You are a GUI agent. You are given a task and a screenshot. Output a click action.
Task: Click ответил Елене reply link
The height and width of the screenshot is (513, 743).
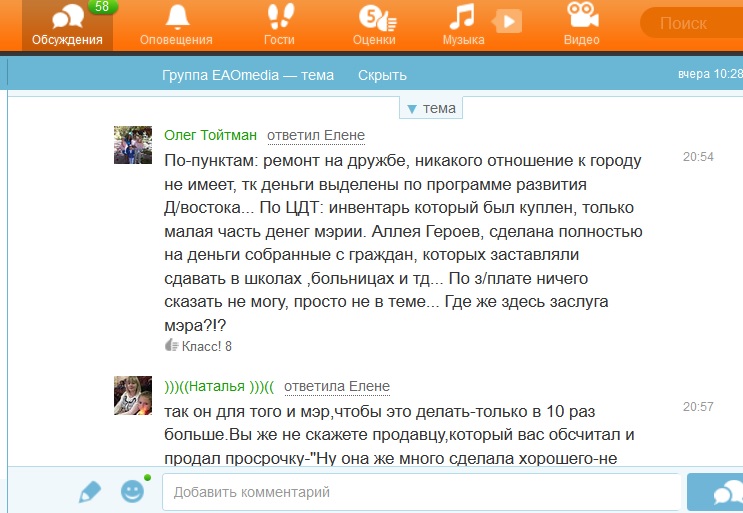pos(316,135)
